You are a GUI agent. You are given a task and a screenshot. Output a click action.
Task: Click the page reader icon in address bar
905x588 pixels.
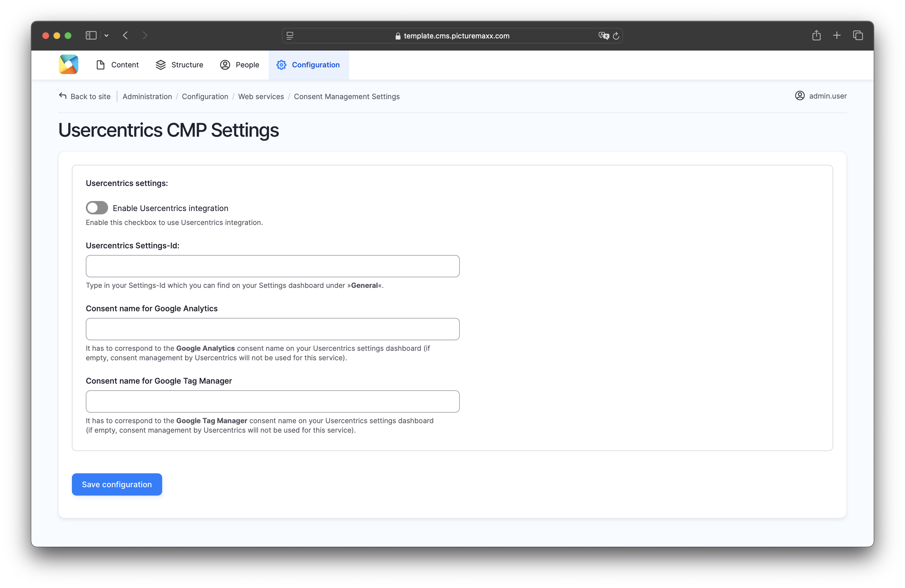coord(290,36)
